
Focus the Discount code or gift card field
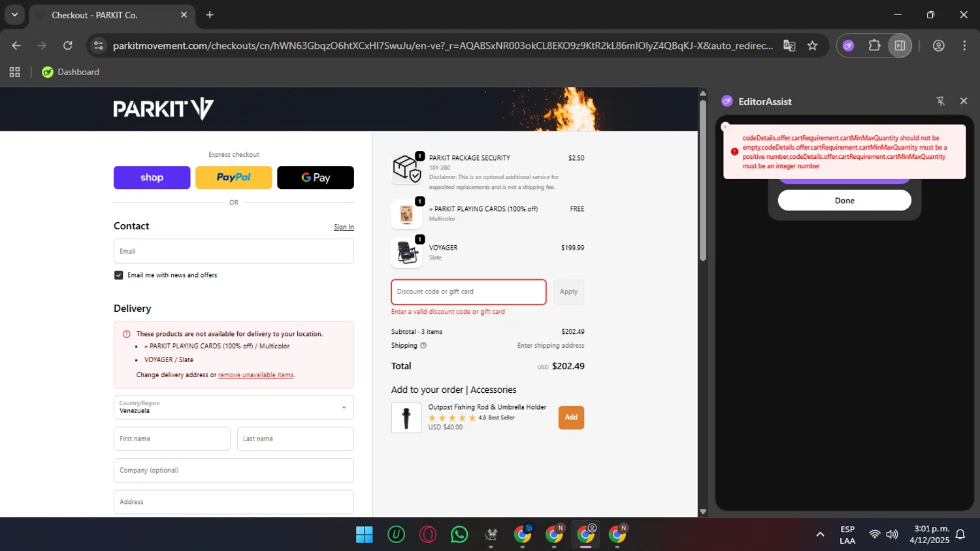(468, 292)
